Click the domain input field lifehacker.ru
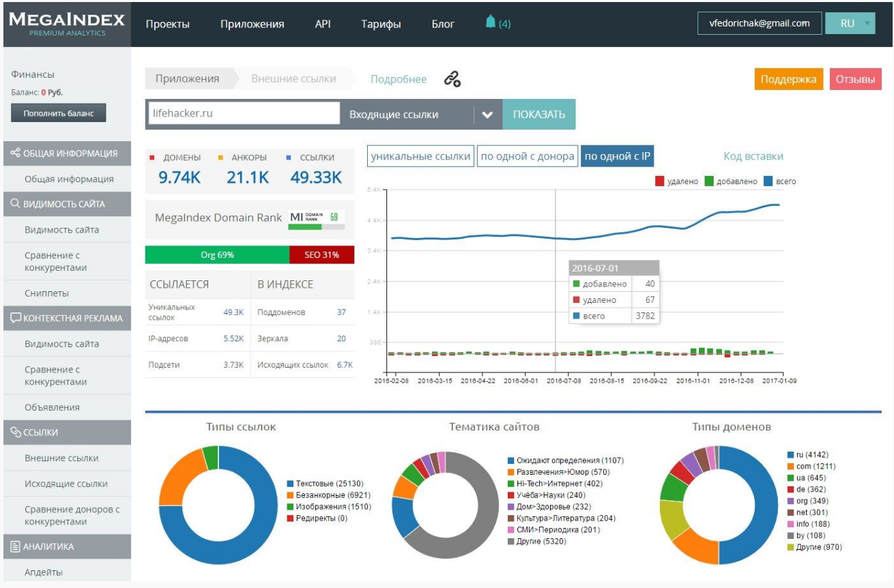The height and width of the screenshot is (588, 894). [243, 114]
